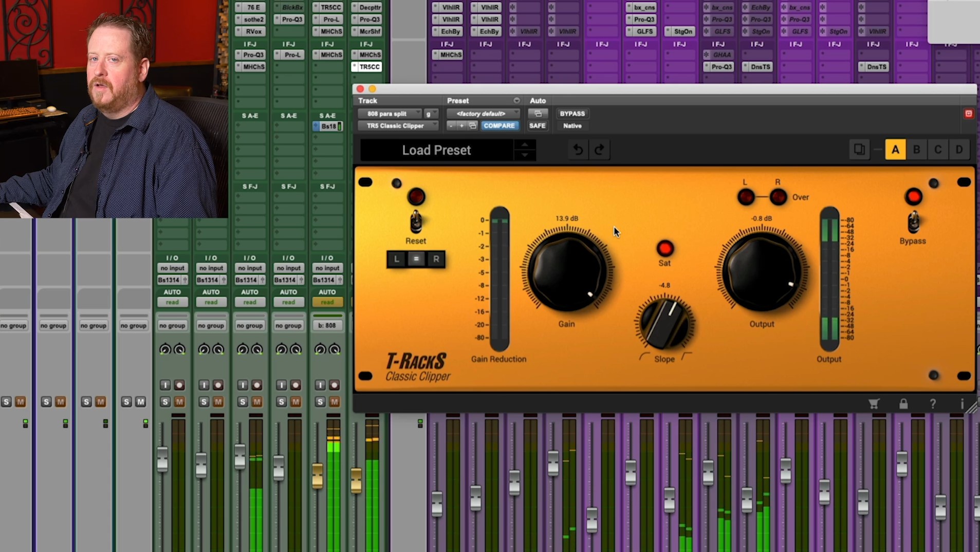Solo the b: 808 strip

320,402
